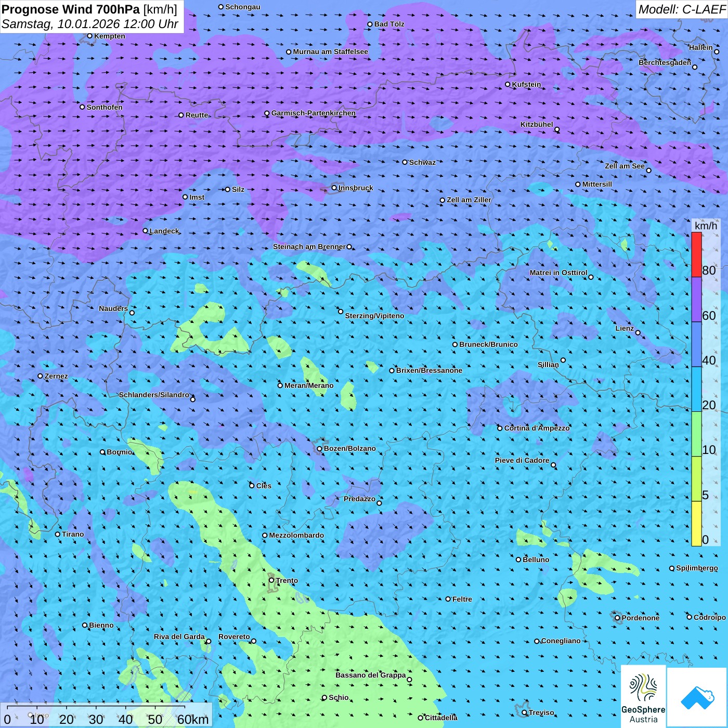Choose the green legend band for 10–20 km/h

pos(696,434)
